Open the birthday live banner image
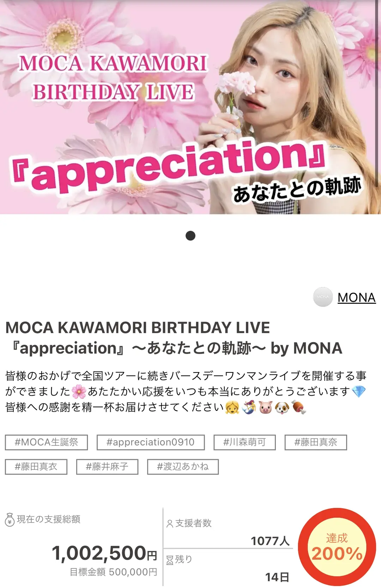Image resolution: width=381 pixels, height=588 pixels. (190, 107)
